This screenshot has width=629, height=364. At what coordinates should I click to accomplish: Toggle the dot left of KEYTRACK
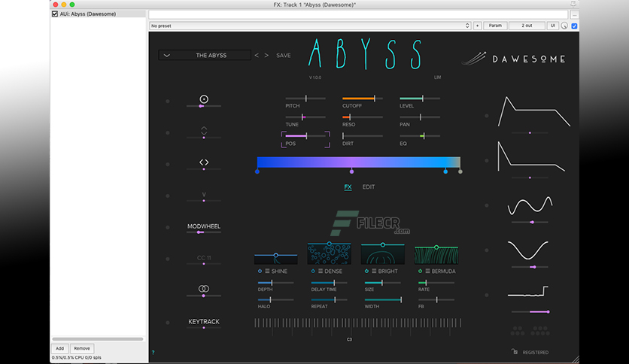click(168, 323)
